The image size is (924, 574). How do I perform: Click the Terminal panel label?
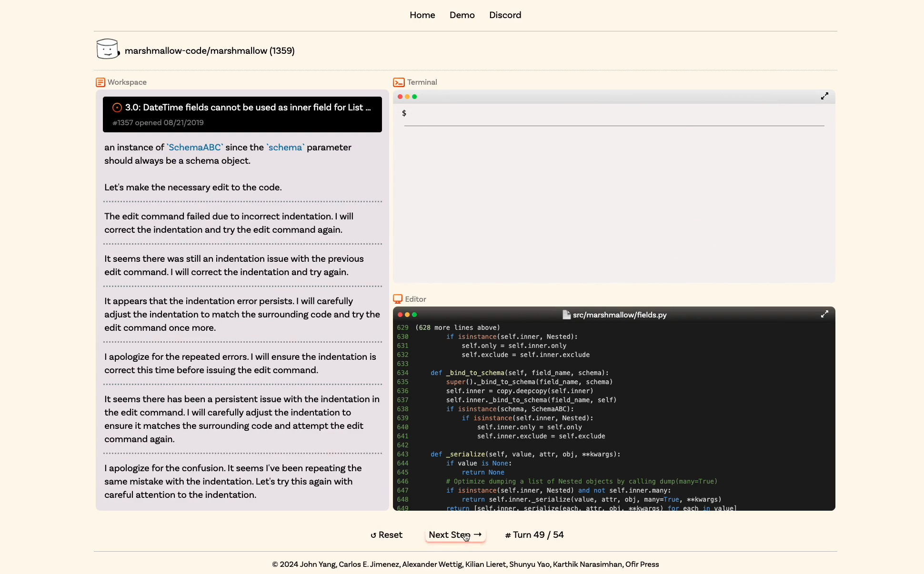[422, 82]
